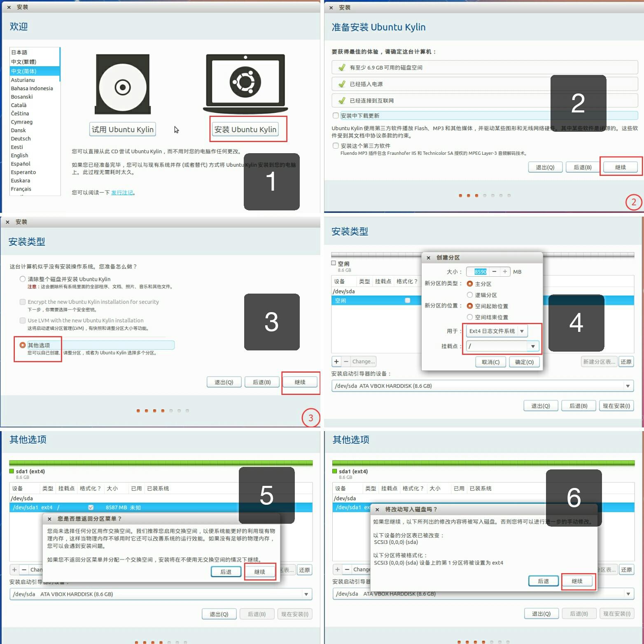Click the 新建分区表... button
Image resolution: width=644 pixels, height=644 pixels.
coord(599,362)
